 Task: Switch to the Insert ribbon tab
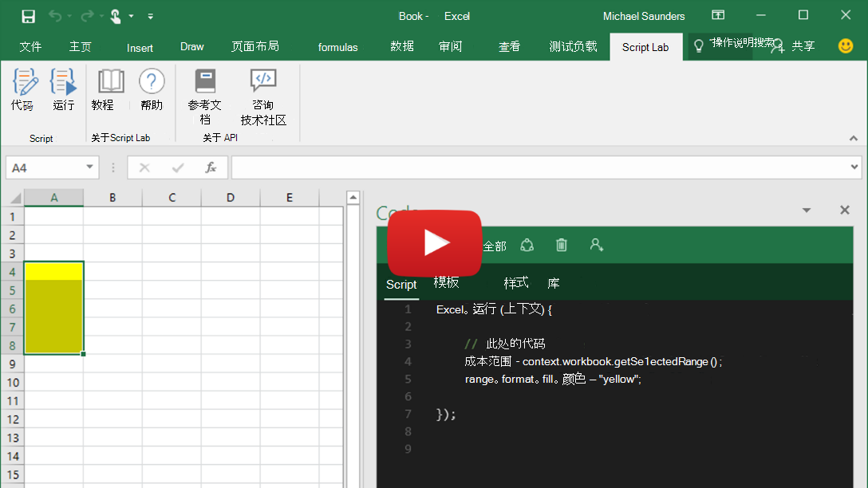(140, 48)
